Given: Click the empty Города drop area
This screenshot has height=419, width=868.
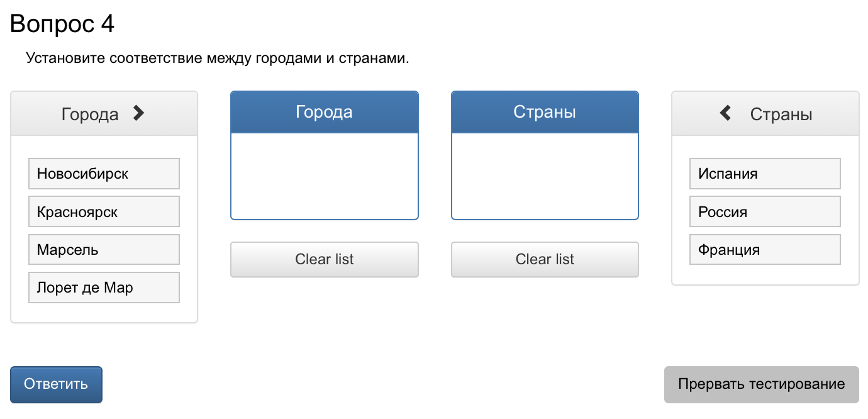Looking at the screenshot, I should point(325,176).
